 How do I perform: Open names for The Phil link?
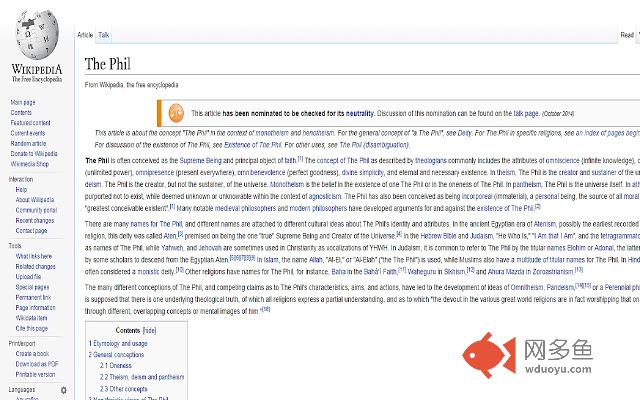[x=156, y=224]
